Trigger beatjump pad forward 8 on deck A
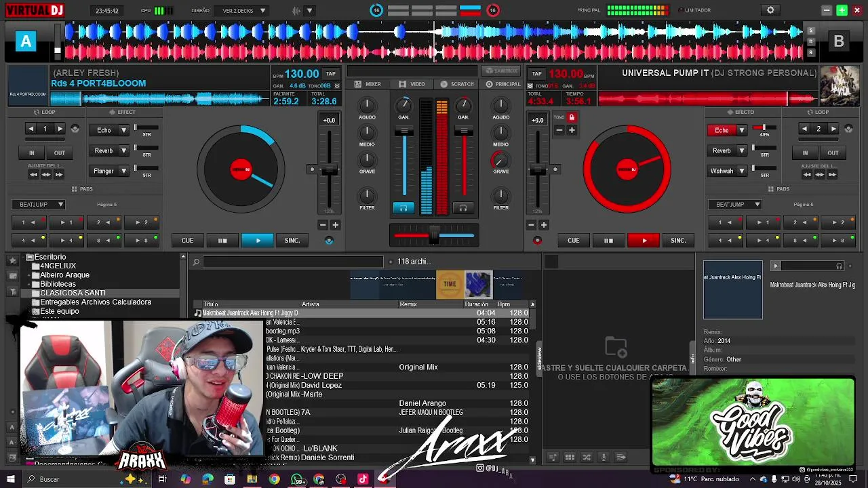Image resolution: width=868 pixels, height=488 pixels. [x=142, y=240]
